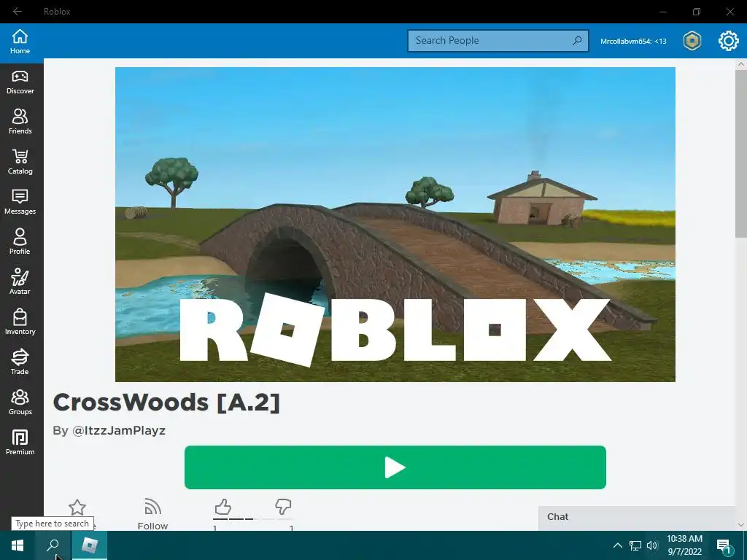The height and width of the screenshot is (560, 747).
Task: View your Profile page
Action: [x=20, y=242]
